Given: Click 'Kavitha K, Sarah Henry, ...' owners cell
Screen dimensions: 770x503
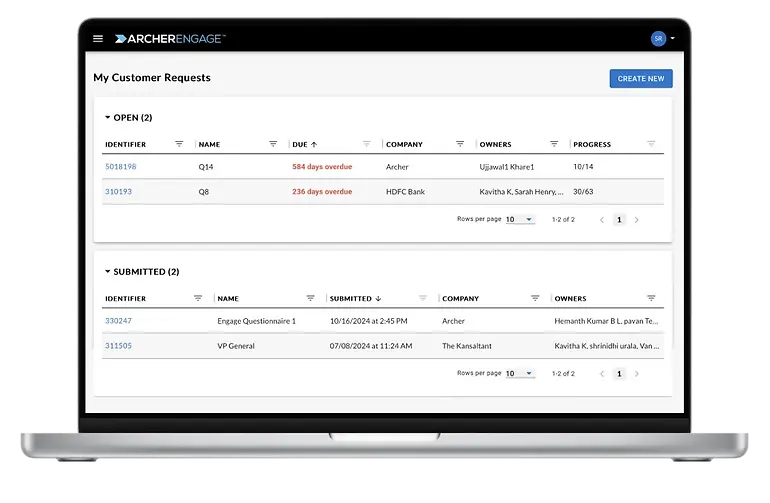Looking at the screenshot, I should coord(522,192).
